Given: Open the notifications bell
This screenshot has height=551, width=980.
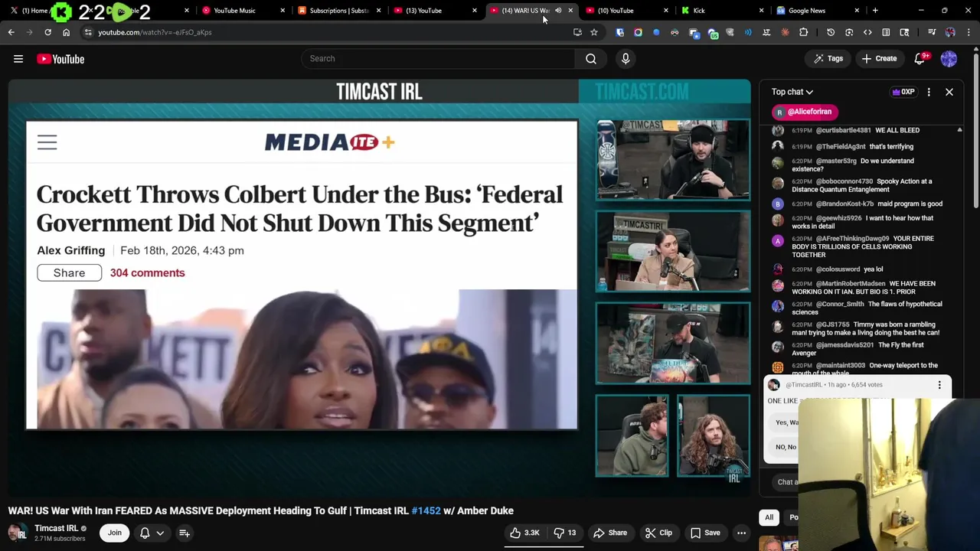Looking at the screenshot, I should [921, 59].
